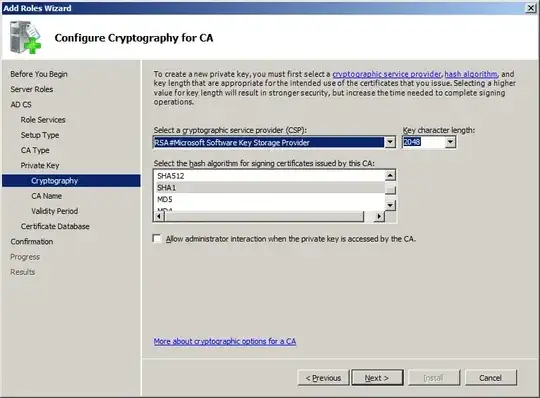The height and width of the screenshot is (398, 540).
Task: Go to CA Type step
Action: click(35, 150)
